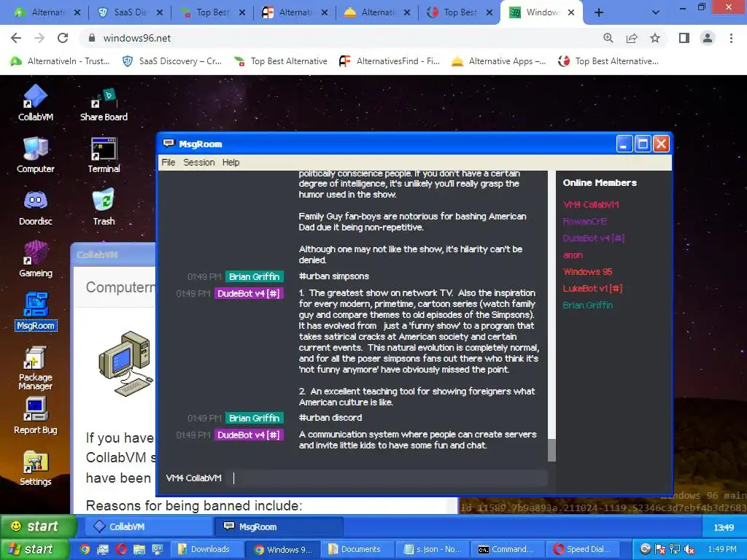The height and width of the screenshot is (560, 747).
Task: Open the AlternativeIn - Trust bookmark
Action: (60, 61)
